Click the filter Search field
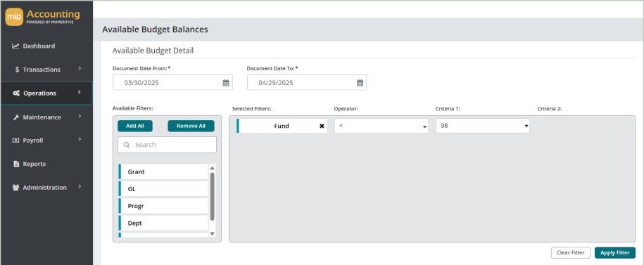Image resolution: width=644 pixels, height=265 pixels. [x=168, y=145]
